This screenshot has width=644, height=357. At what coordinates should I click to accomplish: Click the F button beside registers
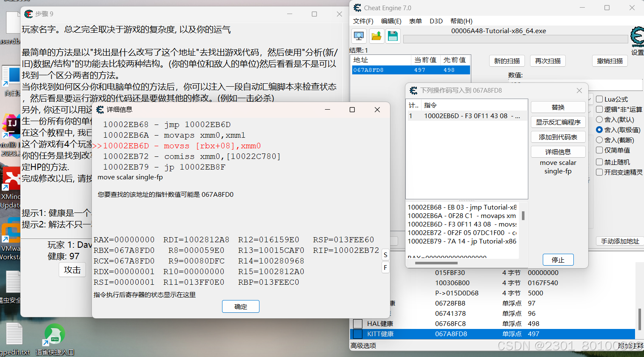point(385,268)
